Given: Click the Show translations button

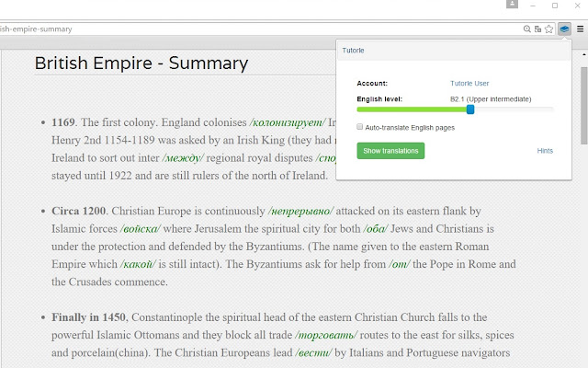Looking at the screenshot, I should tap(390, 151).
